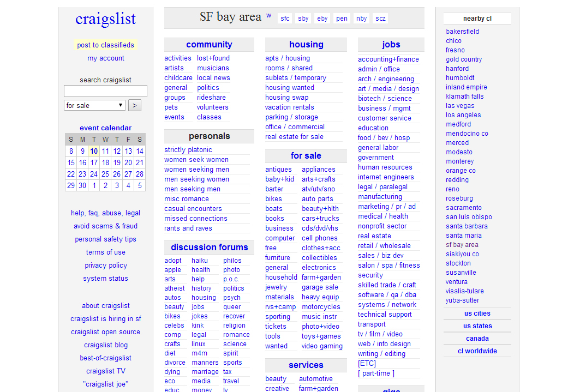This screenshot has width=580, height=392.
Task: Browse video gaming for sale
Action: pyautogui.click(x=322, y=346)
